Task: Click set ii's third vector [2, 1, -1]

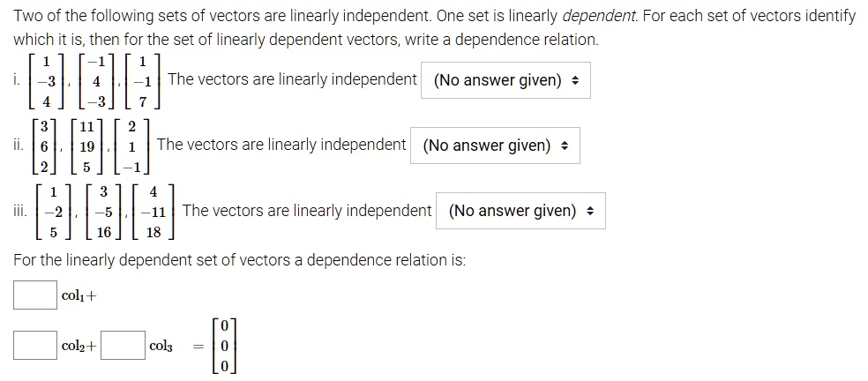Action: [x=131, y=146]
